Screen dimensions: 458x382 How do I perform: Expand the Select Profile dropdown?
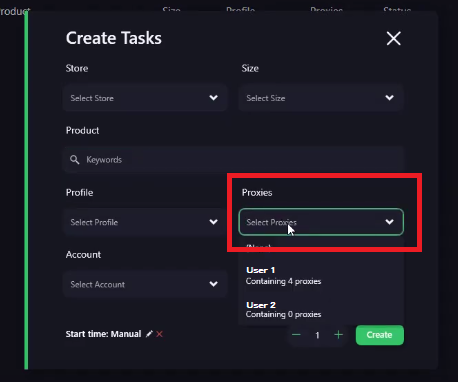pyautogui.click(x=145, y=222)
